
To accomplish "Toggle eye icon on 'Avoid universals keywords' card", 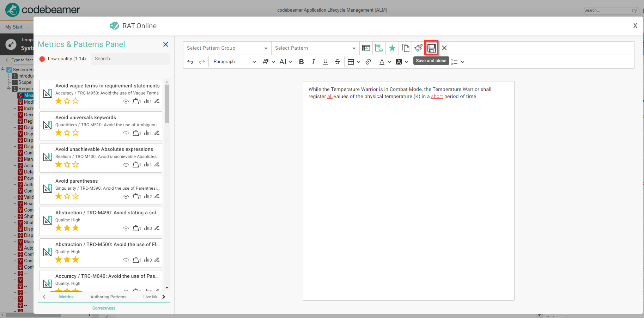I will point(126,134).
